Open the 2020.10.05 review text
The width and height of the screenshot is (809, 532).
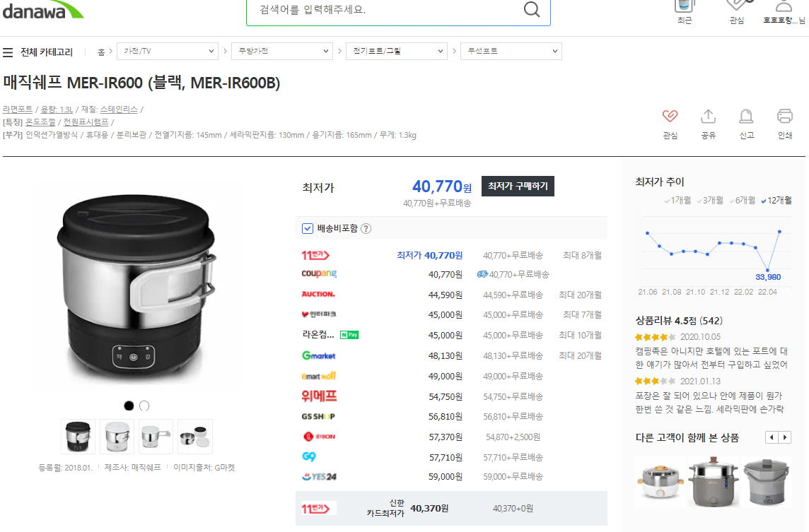coord(711,357)
